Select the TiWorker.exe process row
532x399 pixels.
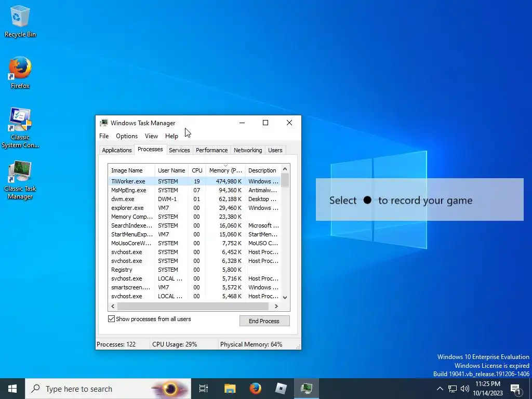195,181
